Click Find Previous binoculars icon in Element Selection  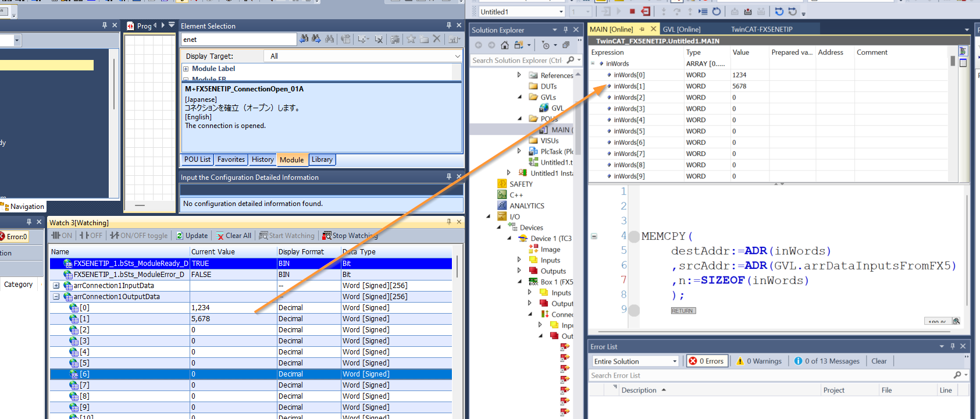pos(304,39)
